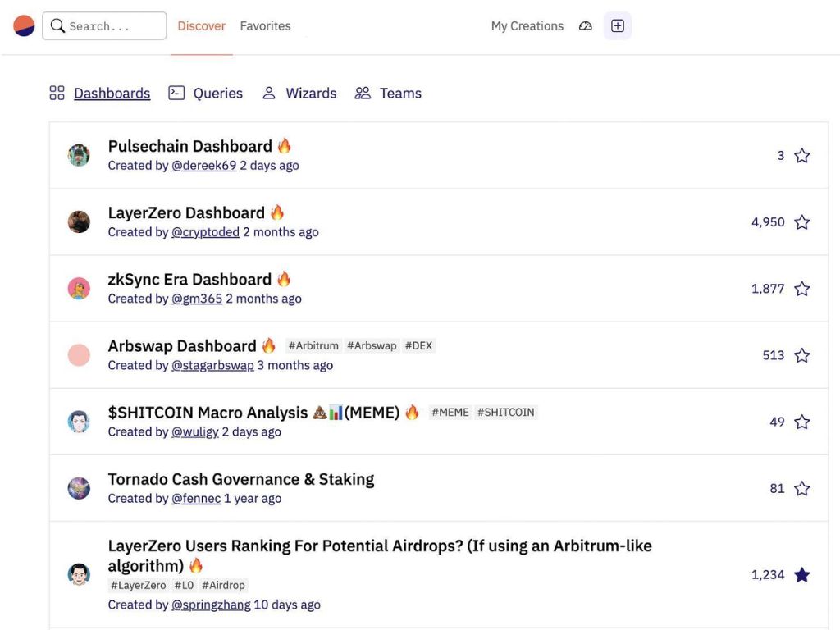Image resolution: width=840 pixels, height=630 pixels.
Task: Open the wuligy avatar on $SHITCOIN row
Action: (x=79, y=422)
